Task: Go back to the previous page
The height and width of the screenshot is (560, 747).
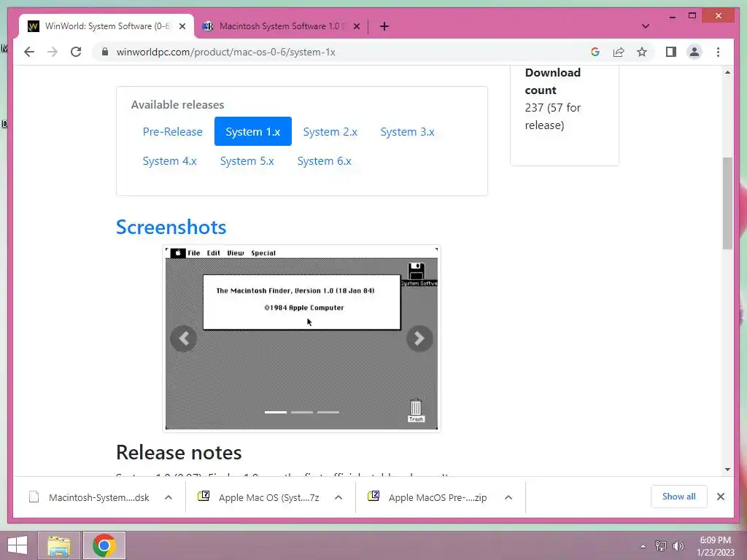Action: (29, 52)
